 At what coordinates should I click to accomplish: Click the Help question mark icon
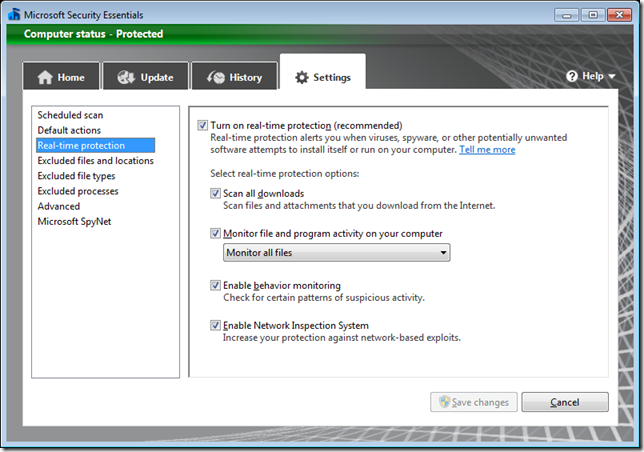572,76
